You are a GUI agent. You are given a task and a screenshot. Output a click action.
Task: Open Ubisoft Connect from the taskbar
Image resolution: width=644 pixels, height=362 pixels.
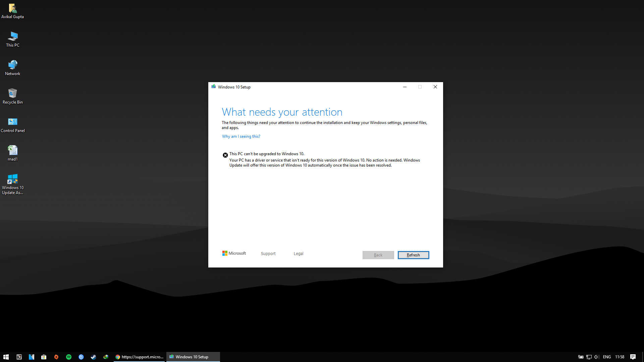click(x=81, y=357)
